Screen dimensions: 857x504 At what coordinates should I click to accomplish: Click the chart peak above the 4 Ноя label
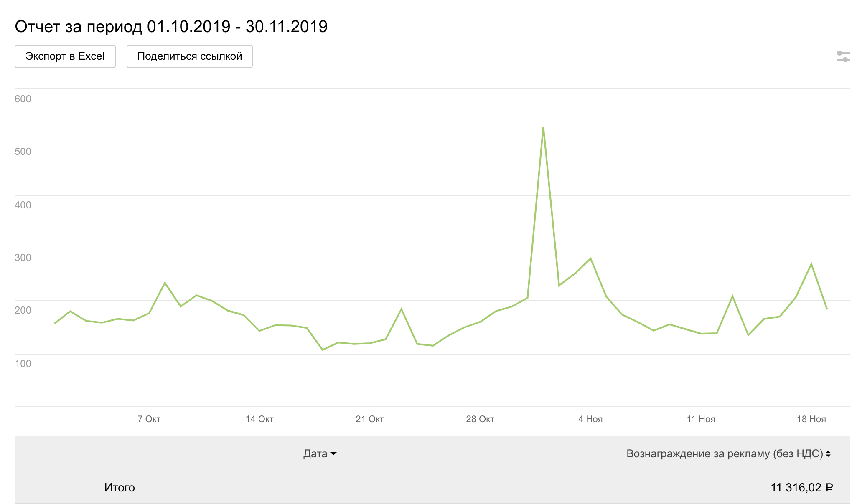tap(590, 258)
